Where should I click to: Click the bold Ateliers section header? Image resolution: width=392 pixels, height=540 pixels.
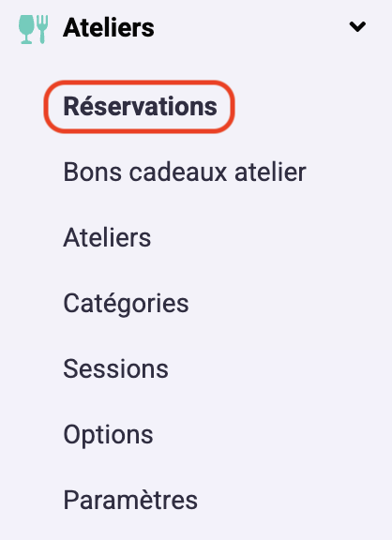coord(109,27)
